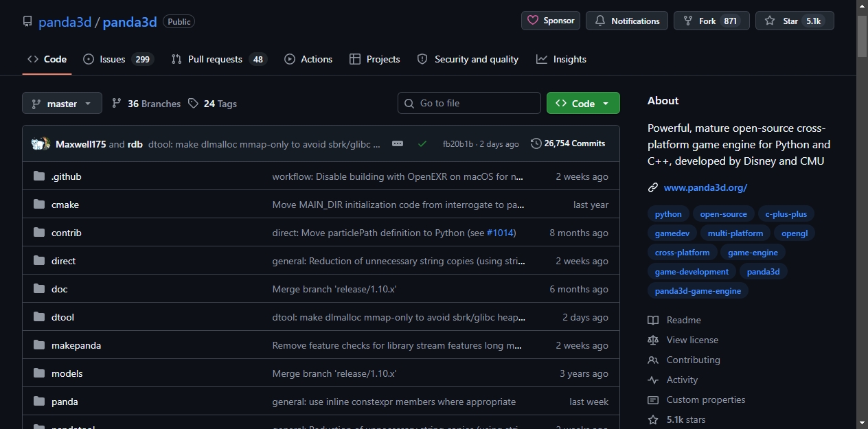
Task: Open the panda3d owner link
Action: [65, 22]
